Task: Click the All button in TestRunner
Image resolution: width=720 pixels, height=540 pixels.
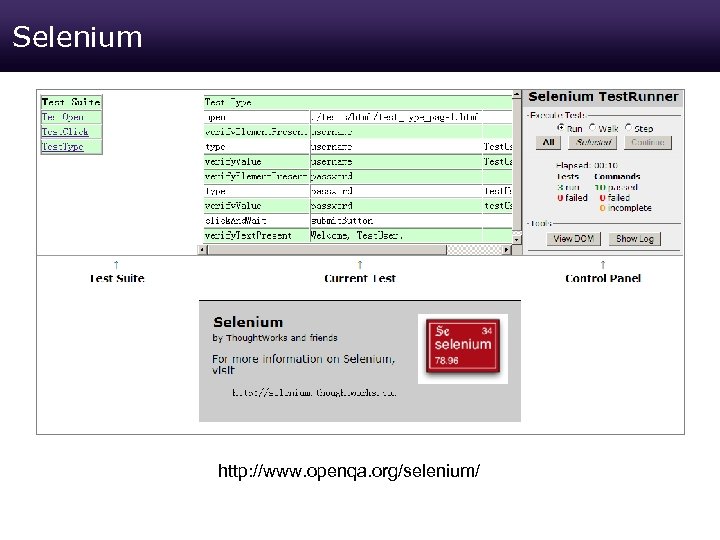Action: (549, 142)
